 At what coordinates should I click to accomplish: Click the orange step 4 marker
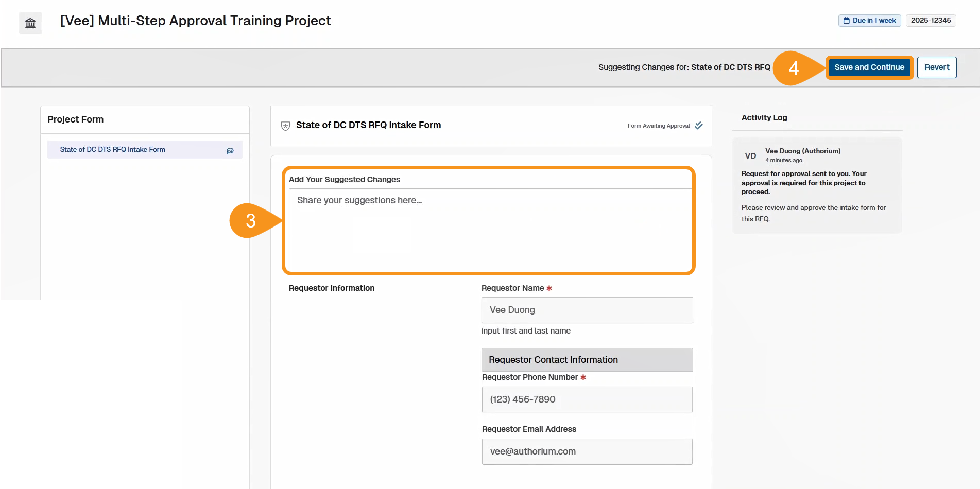(x=794, y=68)
